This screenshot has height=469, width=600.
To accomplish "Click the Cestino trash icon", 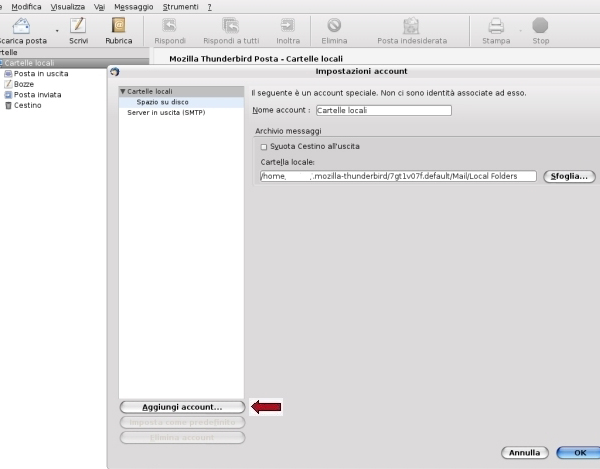I will tap(8, 105).
